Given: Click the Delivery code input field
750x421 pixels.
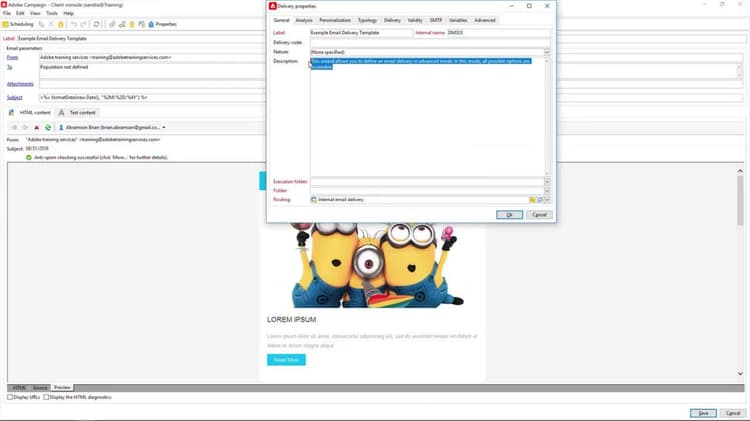Looking at the screenshot, I should [x=430, y=43].
